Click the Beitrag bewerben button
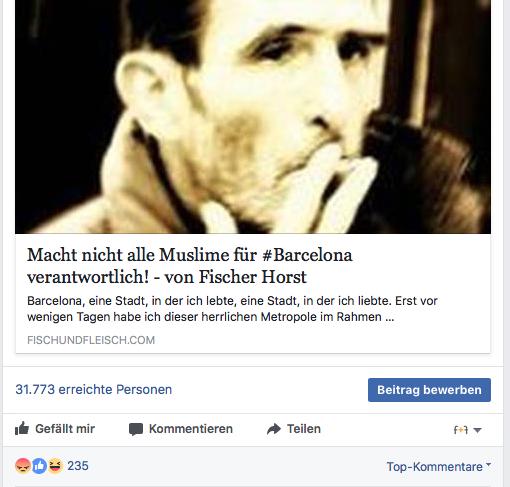This screenshot has height=487, width=510. coord(429,390)
